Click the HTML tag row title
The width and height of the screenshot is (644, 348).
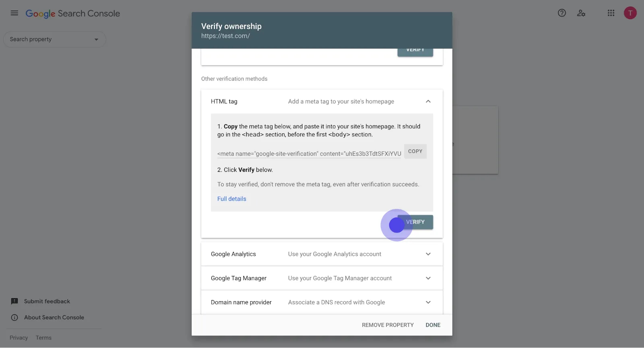pyautogui.click(x=224, y=101)
